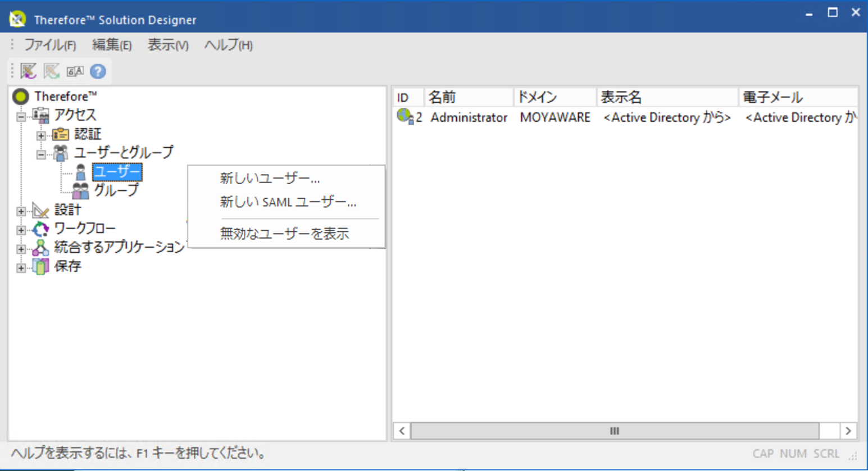Click the user list scroll right arrow
Image resolution: width=868 pixels, height=471 pixels.
848,431
